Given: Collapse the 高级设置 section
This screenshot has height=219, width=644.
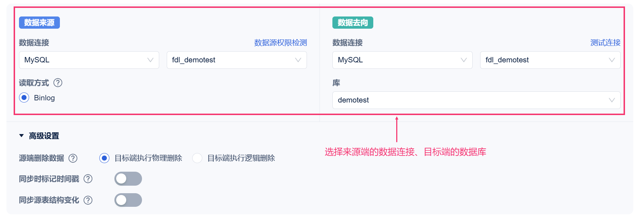Looking at the screenshot, I should coord(22,136).
